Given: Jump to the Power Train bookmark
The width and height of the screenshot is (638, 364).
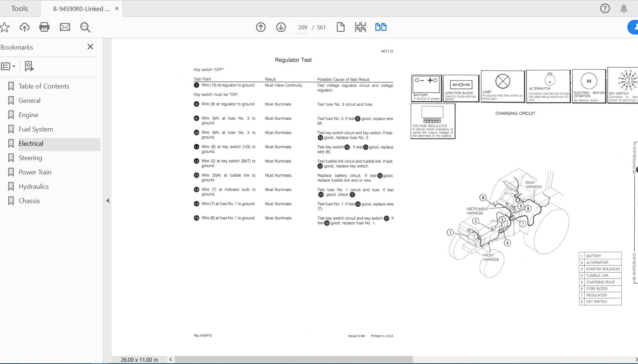Looking at the screenshot, I should (x=35, y=172).
